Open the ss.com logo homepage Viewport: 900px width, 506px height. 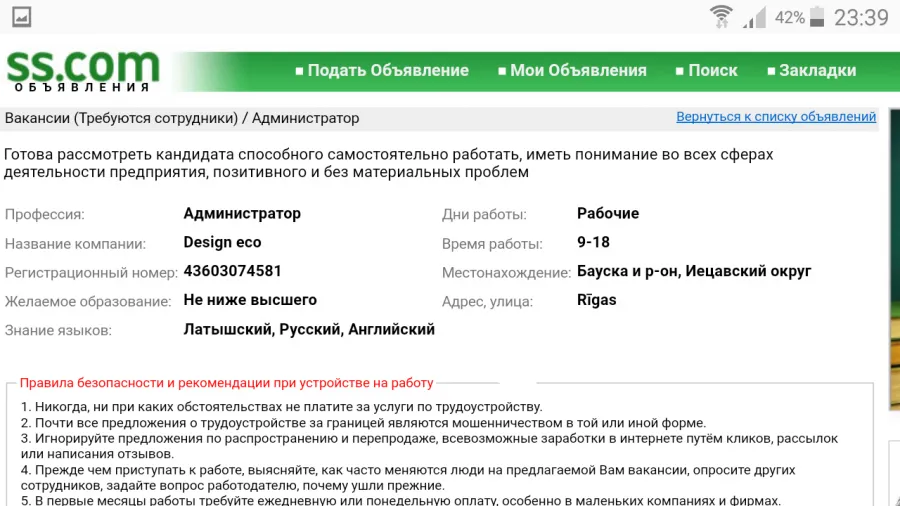(83, 71)
